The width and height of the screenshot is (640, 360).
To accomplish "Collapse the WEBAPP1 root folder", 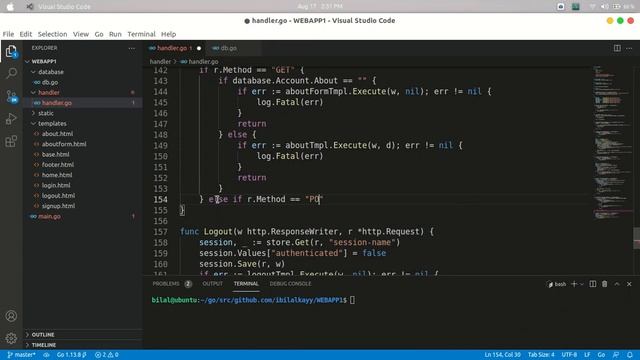I will pos(82,61).
